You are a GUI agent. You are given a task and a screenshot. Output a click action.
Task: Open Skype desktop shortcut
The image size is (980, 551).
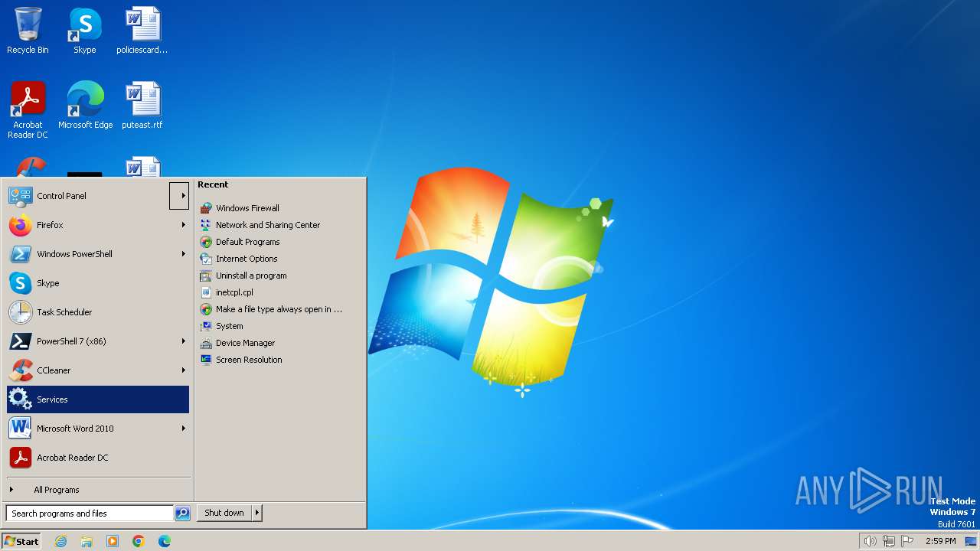[x=85, y=31]
